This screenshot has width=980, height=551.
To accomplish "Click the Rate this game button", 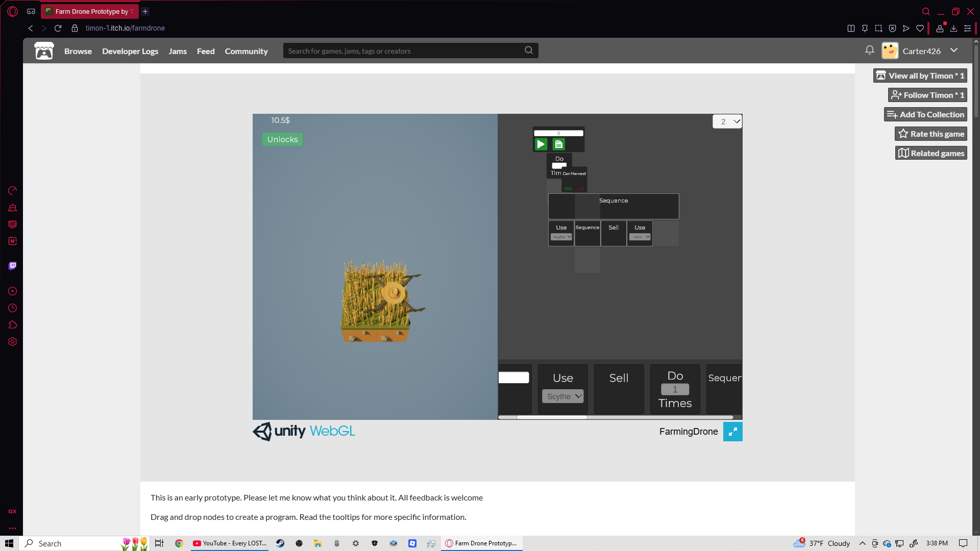I will [931, 134].
